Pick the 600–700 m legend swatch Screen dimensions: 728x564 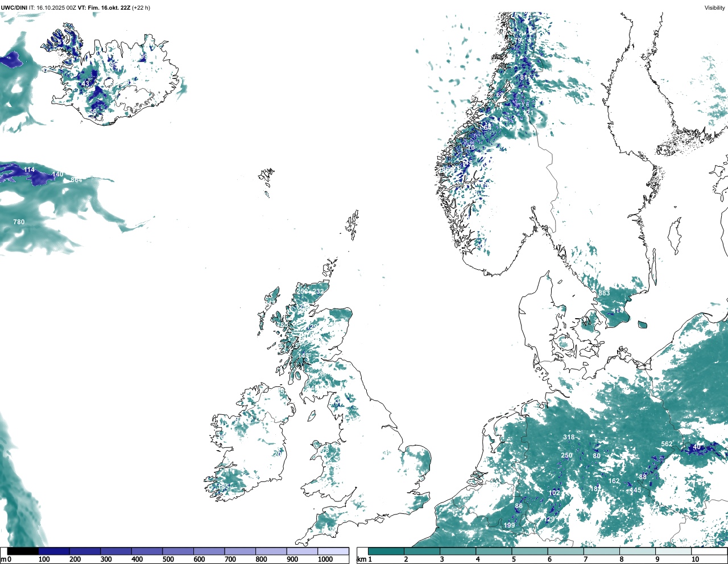tap(209, 551)
